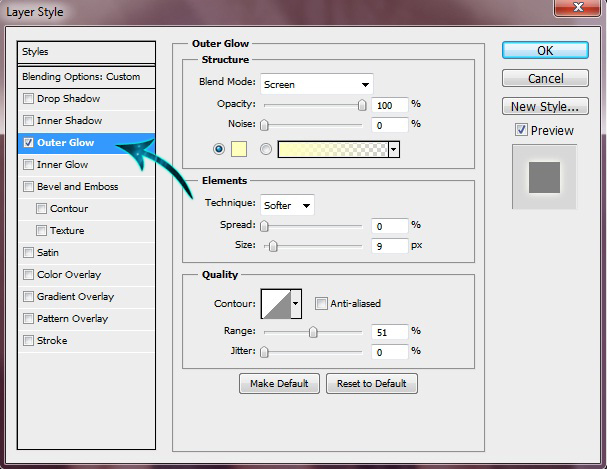Open the Blend Mode Screen dropdown
Screen dimensions: 607x469
pos(317,84)
